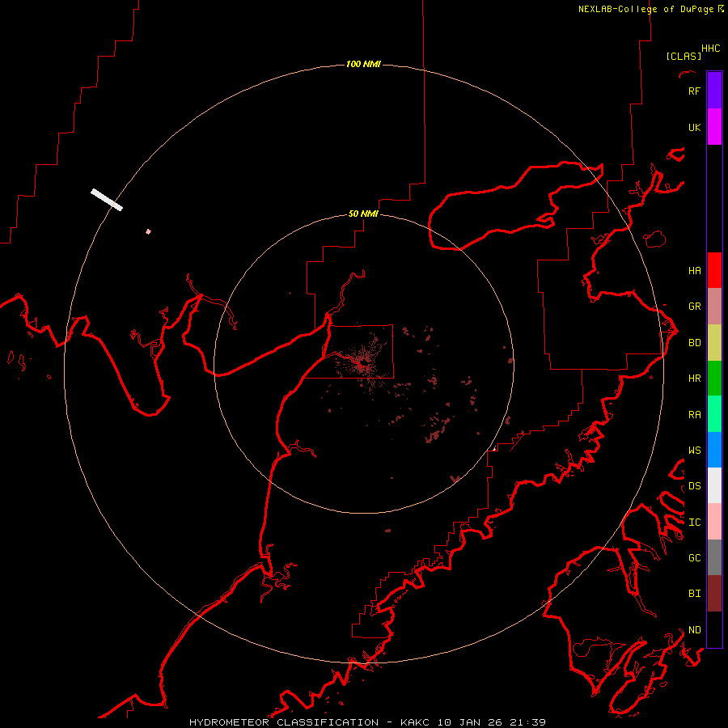
Task: Click the 100 NMI range ring label
Action: click(x=363, y=64)
